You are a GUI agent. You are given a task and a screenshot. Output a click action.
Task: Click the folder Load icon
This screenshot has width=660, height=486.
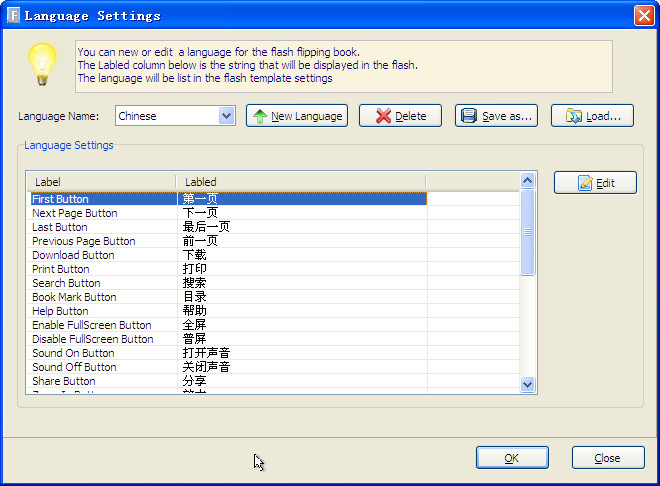coord(574,116)
